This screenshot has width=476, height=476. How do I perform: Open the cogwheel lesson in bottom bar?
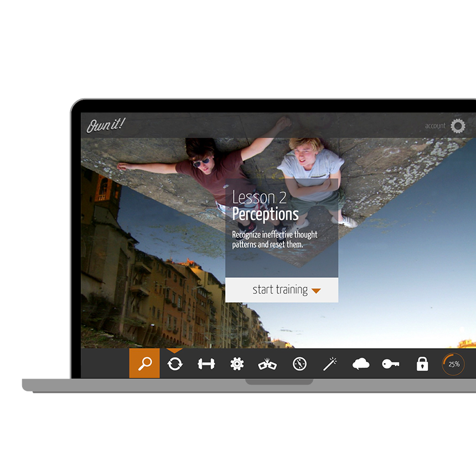[237, 364]
